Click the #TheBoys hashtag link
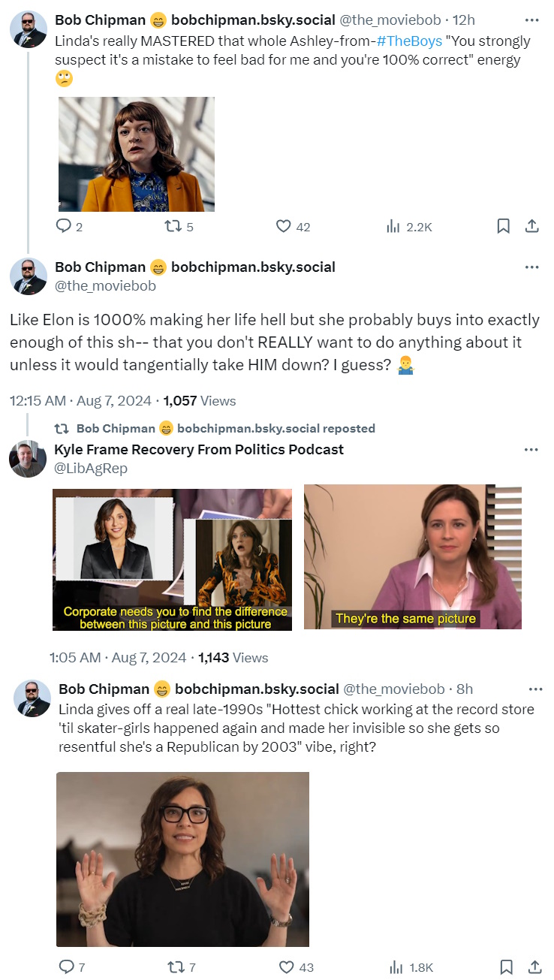This screenshot has width=554, height=980. (x=411, y=41)
